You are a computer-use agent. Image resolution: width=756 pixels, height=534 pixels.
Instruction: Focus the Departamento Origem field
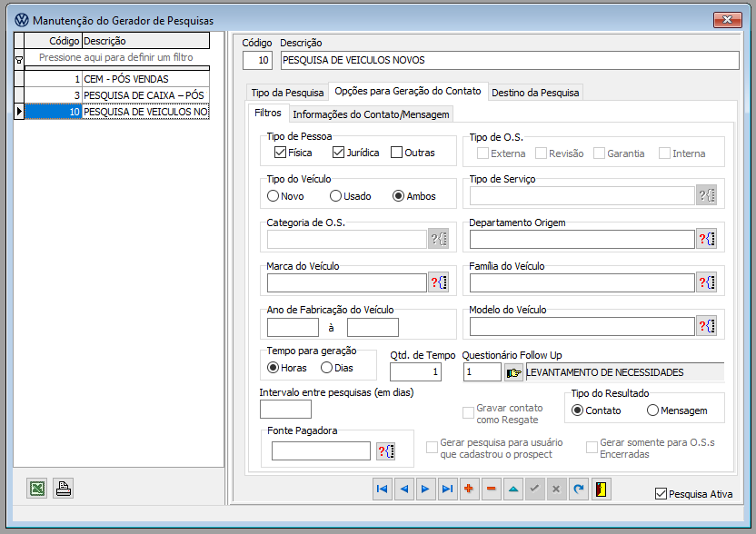point(582,239)
